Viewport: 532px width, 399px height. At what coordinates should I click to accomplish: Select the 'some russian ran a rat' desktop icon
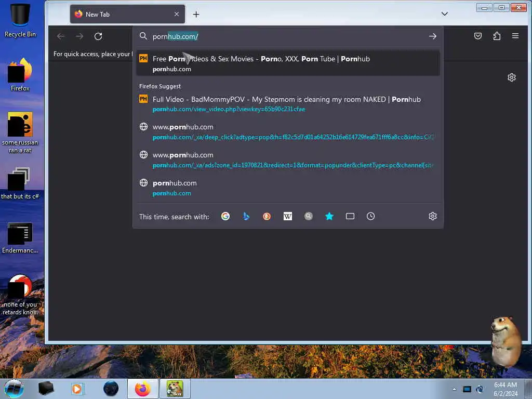(x=20, y=133)
